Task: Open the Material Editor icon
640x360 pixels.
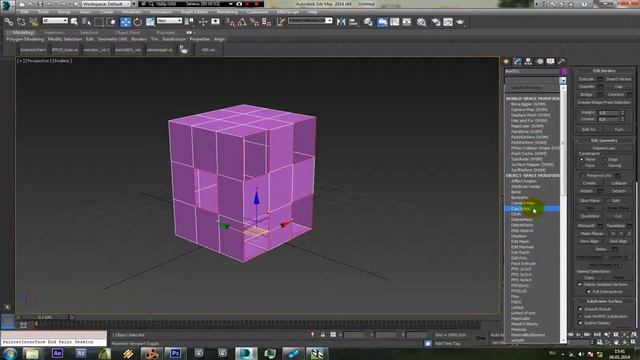Action: [421, 22]
